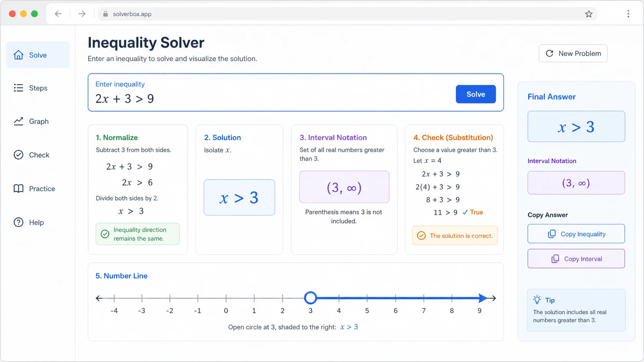The height and width of the screenshot is (362, 644).
Task: Copy the inequality answer
Action: [576, 234]
